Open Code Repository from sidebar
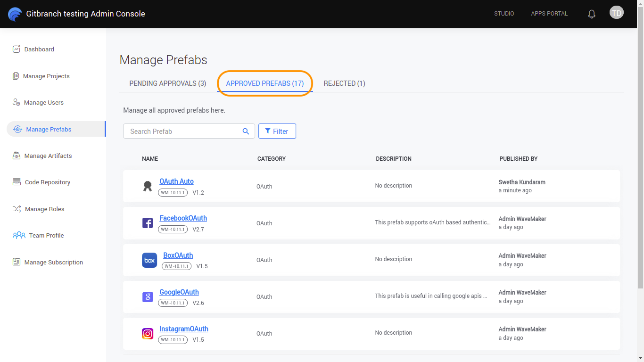This screenshot has height=362, width=644. point(47,182)
